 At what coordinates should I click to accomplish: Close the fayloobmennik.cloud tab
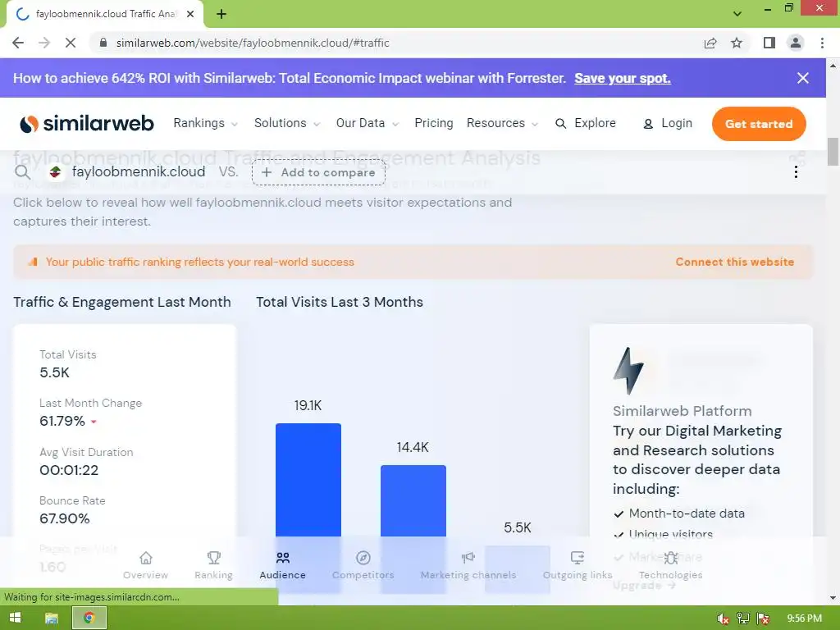coord(190,15)
